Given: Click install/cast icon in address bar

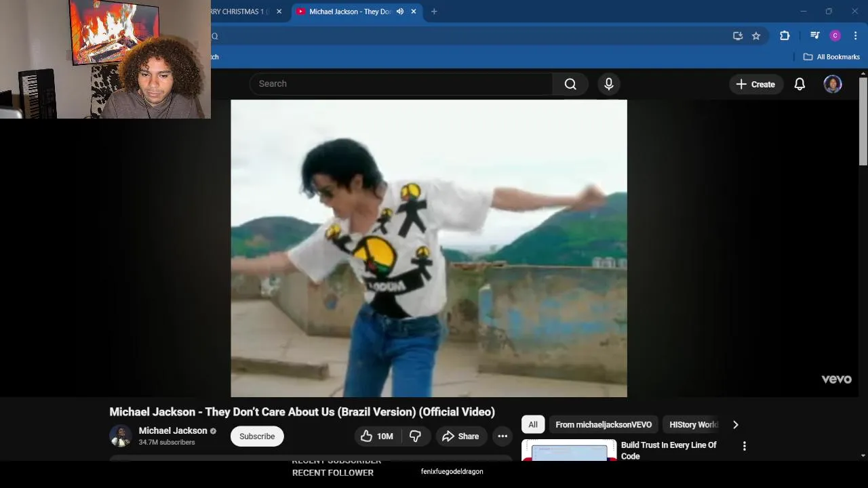Looking at the screenshot, I should (x=738, y=36).
